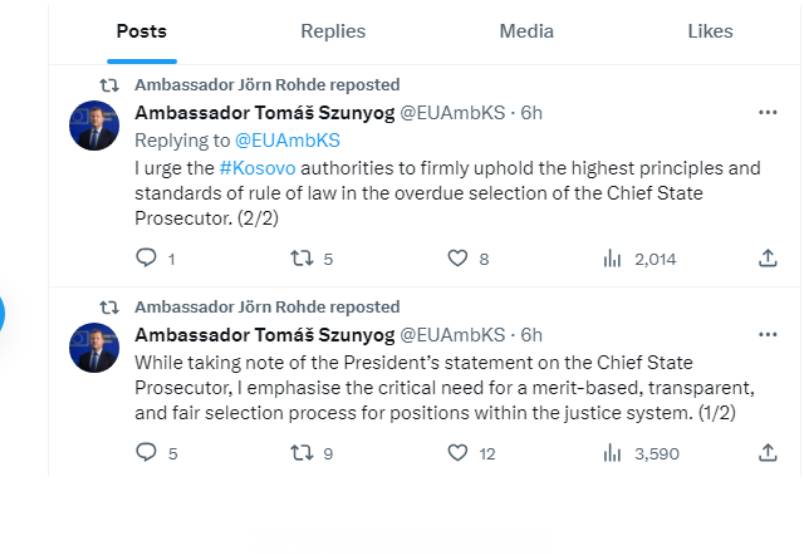Viewport: 803px width, 554px height.
Task: View analytics of post with 3,590 views
Action: (612, 453)
